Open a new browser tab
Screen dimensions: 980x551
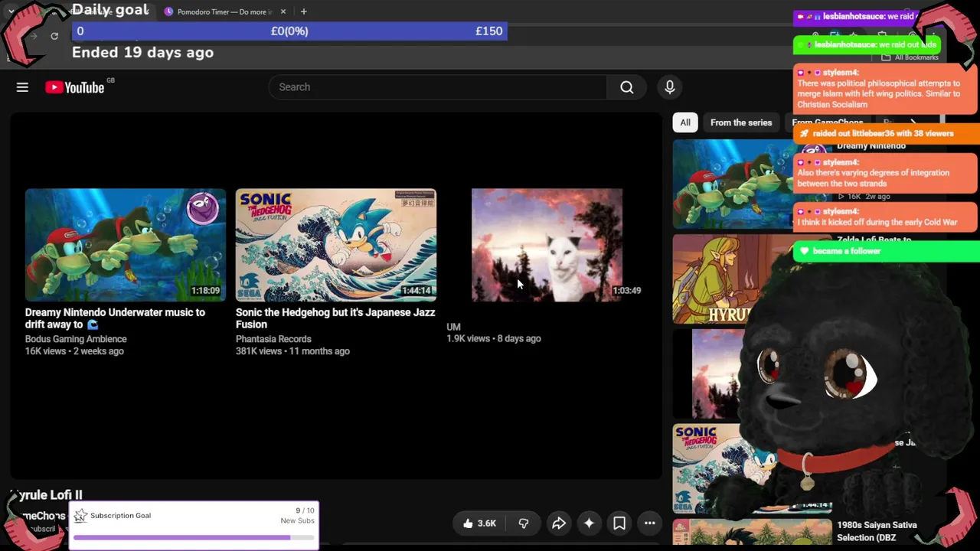click(x=304, y=11)
